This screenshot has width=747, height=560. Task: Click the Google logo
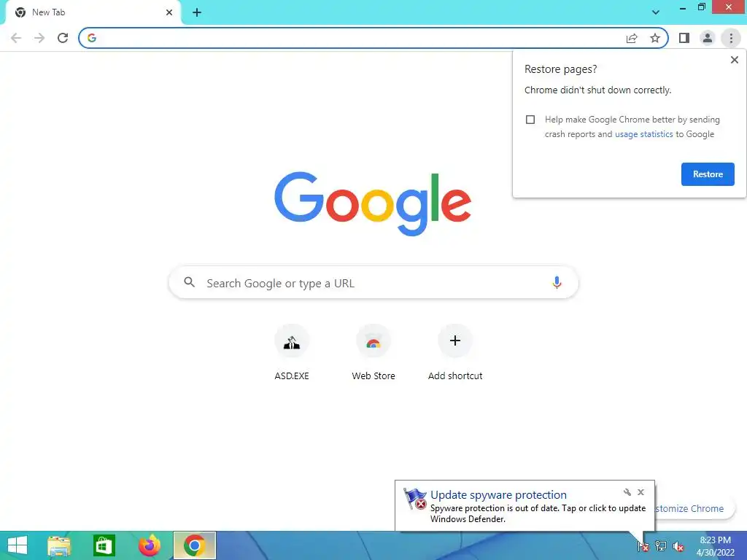pyautogui.click(x=373, y=204)
